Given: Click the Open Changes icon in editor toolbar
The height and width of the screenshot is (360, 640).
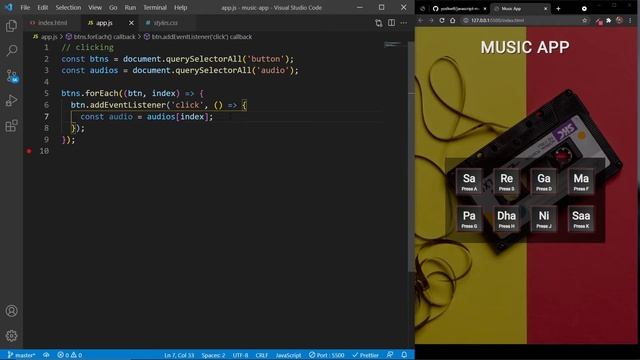Looking at the screenshot, I should [379, 23].
